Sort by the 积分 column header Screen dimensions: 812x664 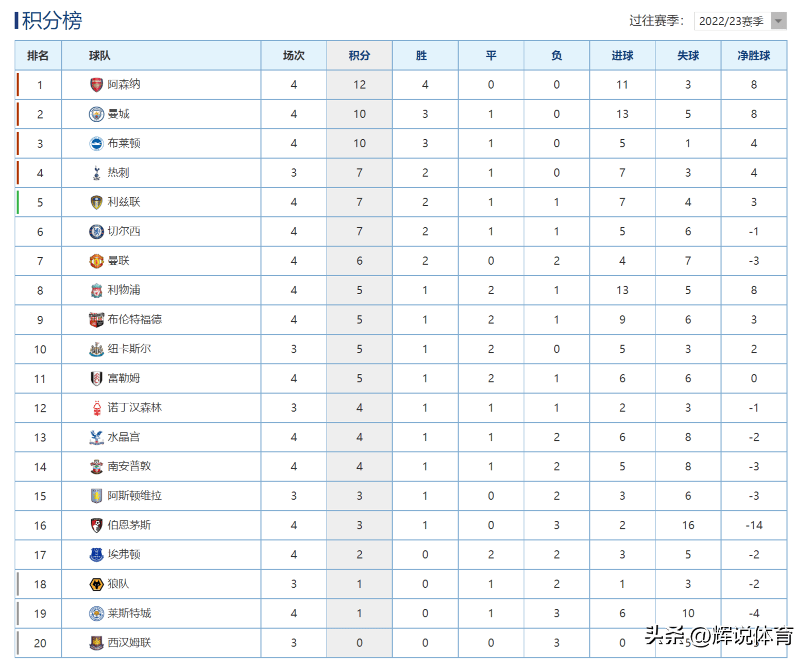point(359,55)
